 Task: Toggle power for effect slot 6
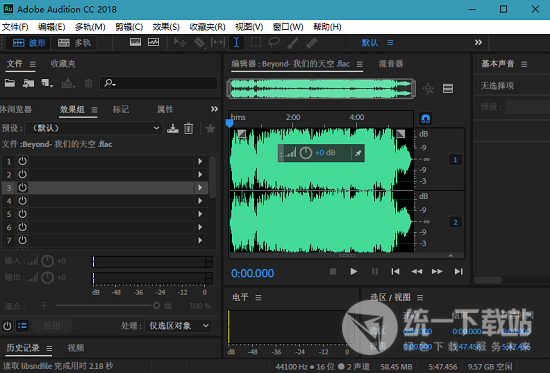pyautogui.click(x=22, y=227)
